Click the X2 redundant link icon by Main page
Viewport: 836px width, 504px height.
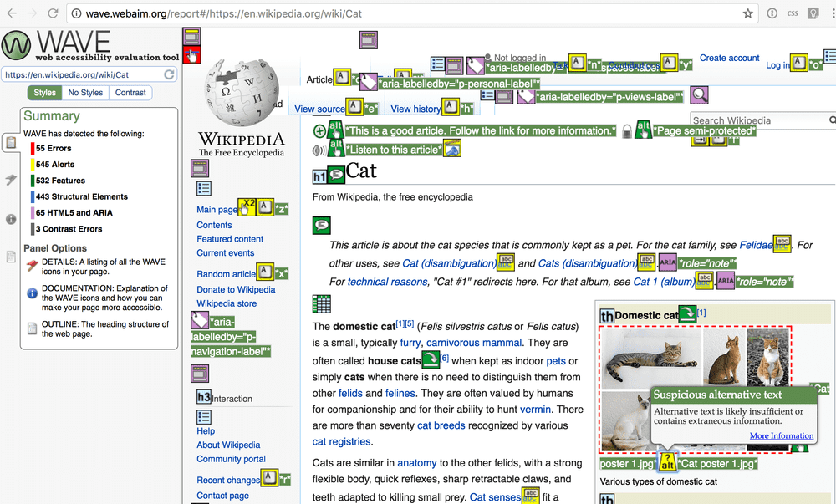[247, 206]
